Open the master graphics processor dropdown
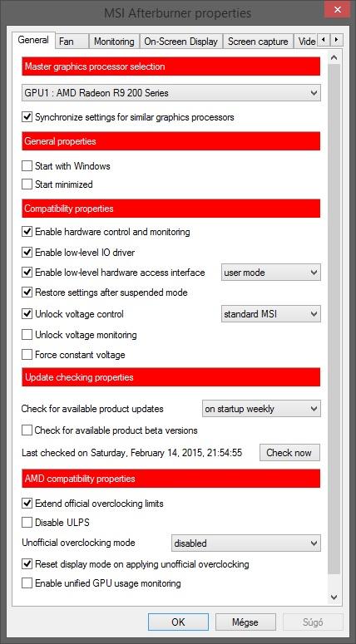Image resolution: width=356 pixels, height=644 pixels. [x=171, y=93]
